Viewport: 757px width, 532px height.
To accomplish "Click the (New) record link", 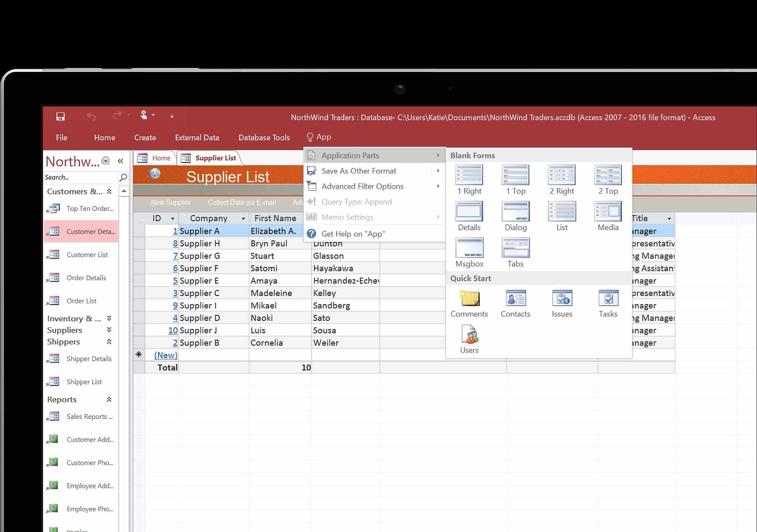I will click(x=165, y=355).
